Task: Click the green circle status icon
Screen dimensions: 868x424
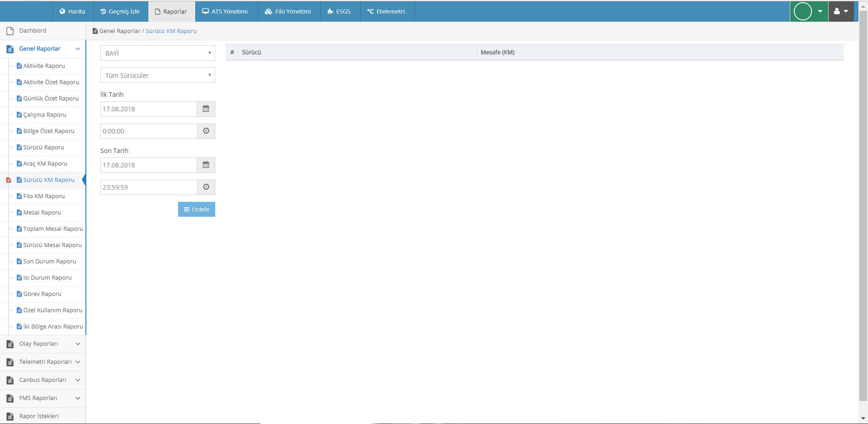Action: point(803,11)
